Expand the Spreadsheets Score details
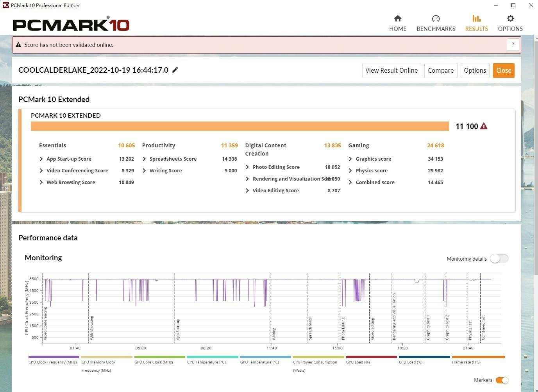 point(145,159)
